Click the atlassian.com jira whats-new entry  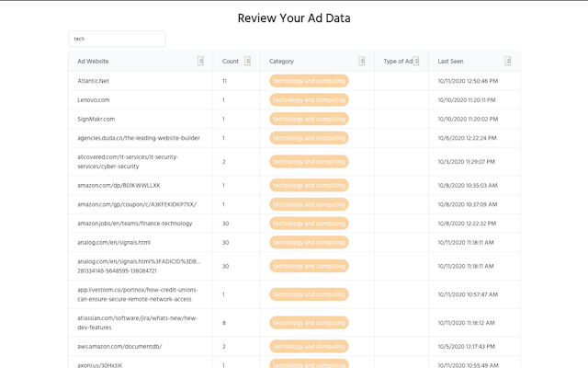pyautogui.click(x=137, y=323)
